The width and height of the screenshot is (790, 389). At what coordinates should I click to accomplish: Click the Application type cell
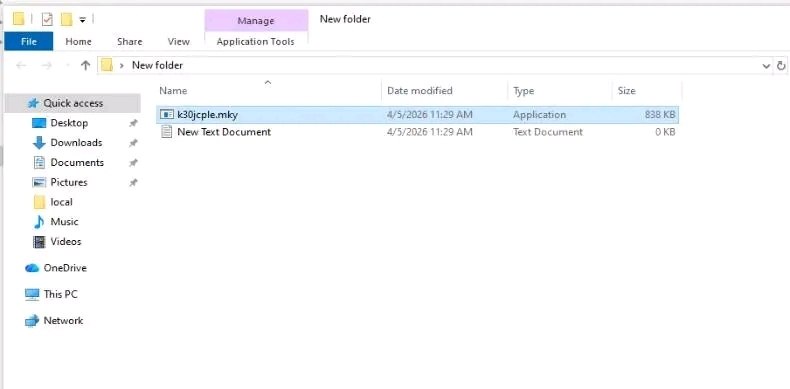tap(539, 115)
